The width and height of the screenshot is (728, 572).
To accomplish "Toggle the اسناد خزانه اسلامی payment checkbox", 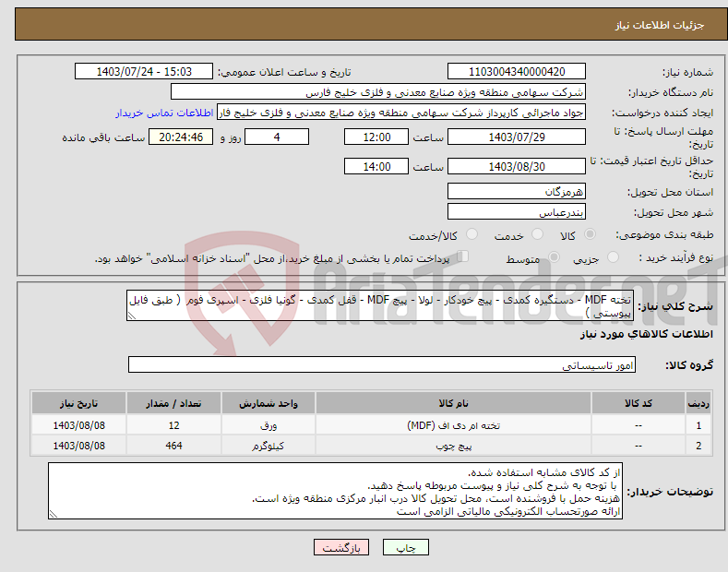I will (463, 256).
